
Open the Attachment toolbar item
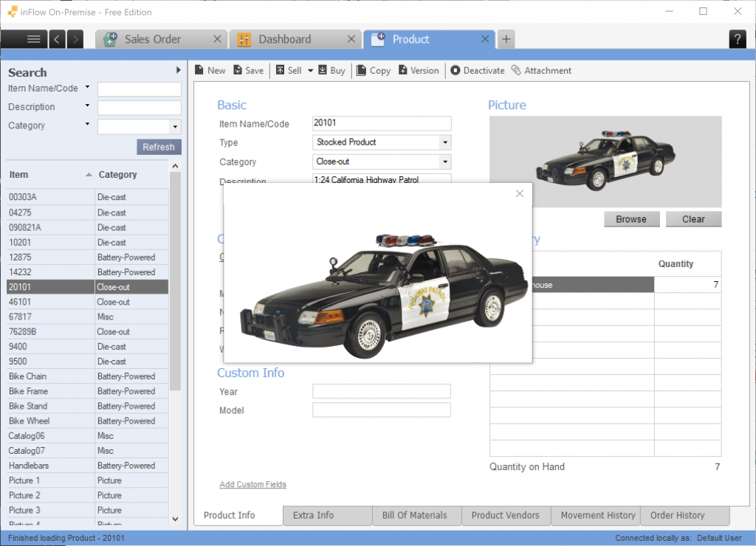click(x=541, y=70)
